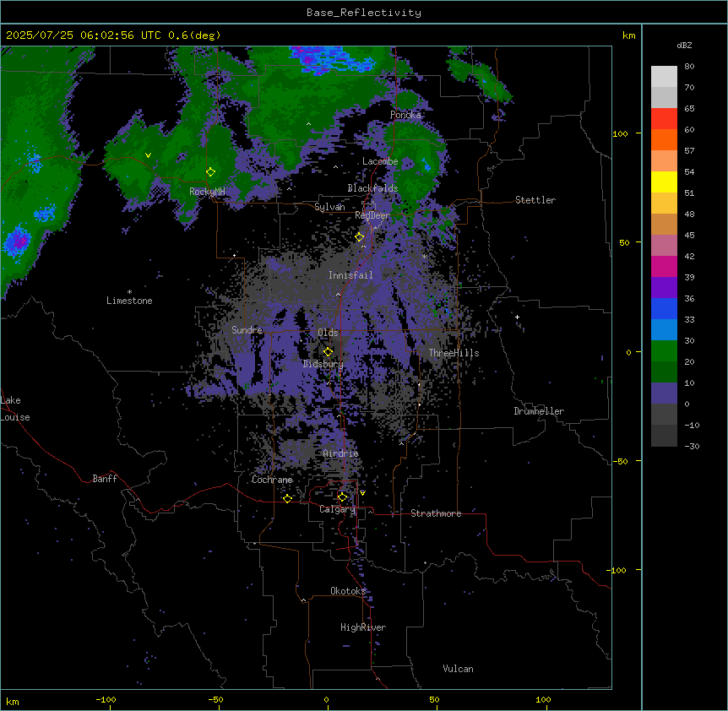
Task: Click the Banff map label
Action: pyautogui.click(x=105, y=479)
